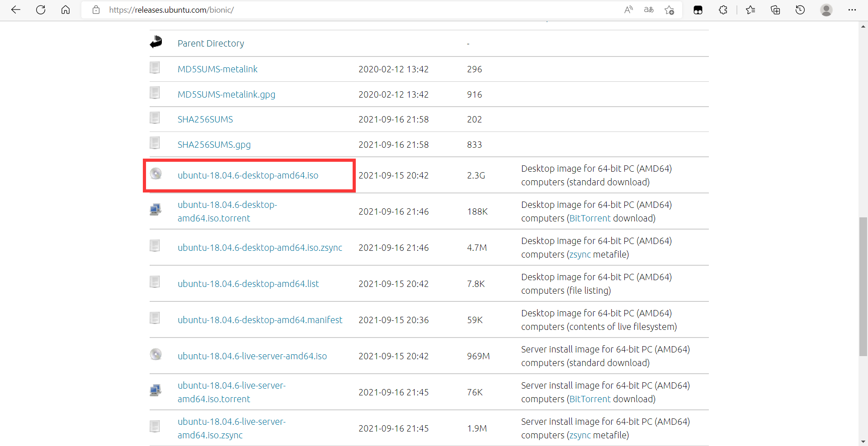Select the 2021-09-15 20:36 timestamp
This screenshot has height=446, width=868.
pos(393,320)
